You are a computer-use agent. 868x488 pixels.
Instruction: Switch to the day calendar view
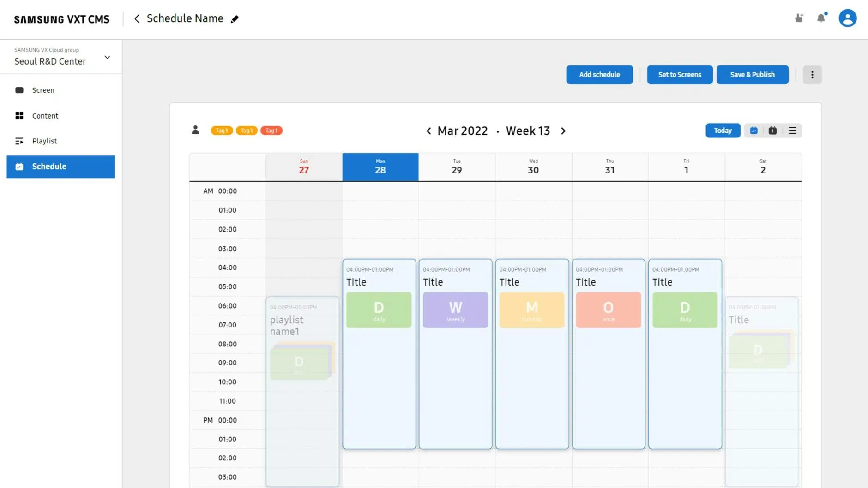point(772,131)
